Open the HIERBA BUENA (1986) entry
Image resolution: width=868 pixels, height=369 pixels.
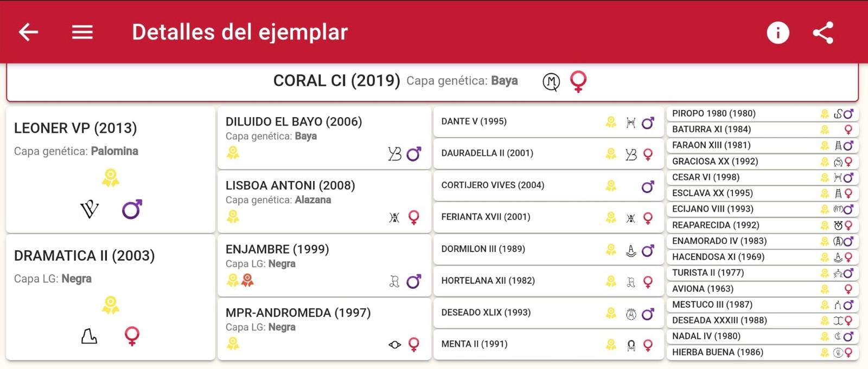point(762,352)
